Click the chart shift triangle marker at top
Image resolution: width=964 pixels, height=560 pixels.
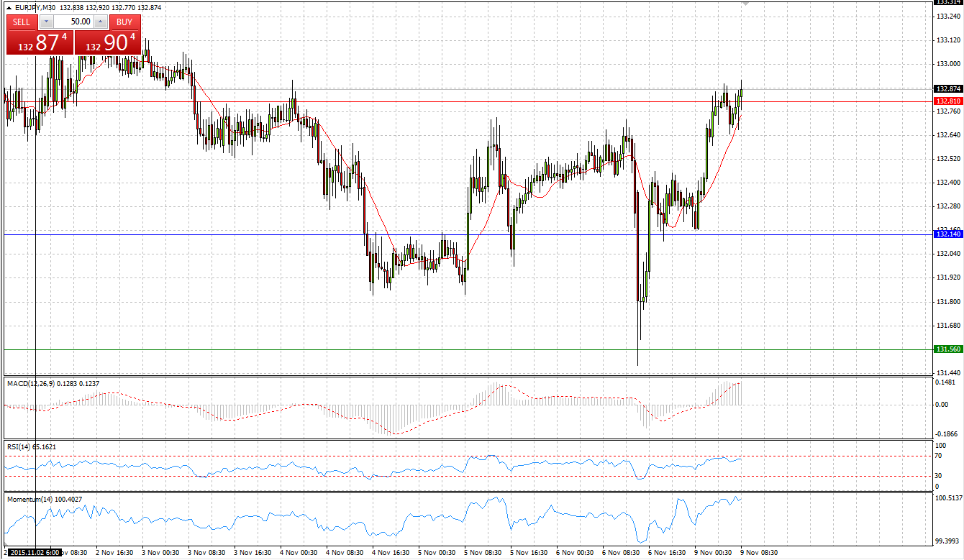745,4
